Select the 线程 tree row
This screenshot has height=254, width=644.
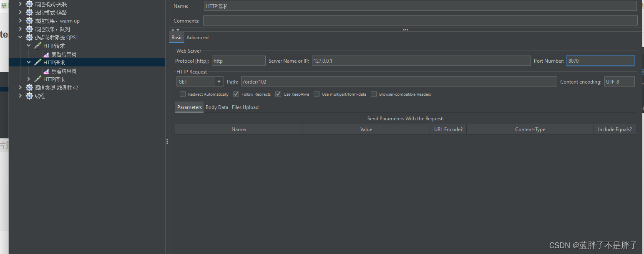[x=40, y=96]
